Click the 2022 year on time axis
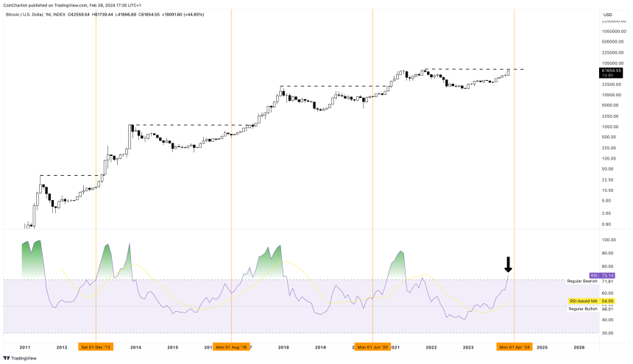 431,348
